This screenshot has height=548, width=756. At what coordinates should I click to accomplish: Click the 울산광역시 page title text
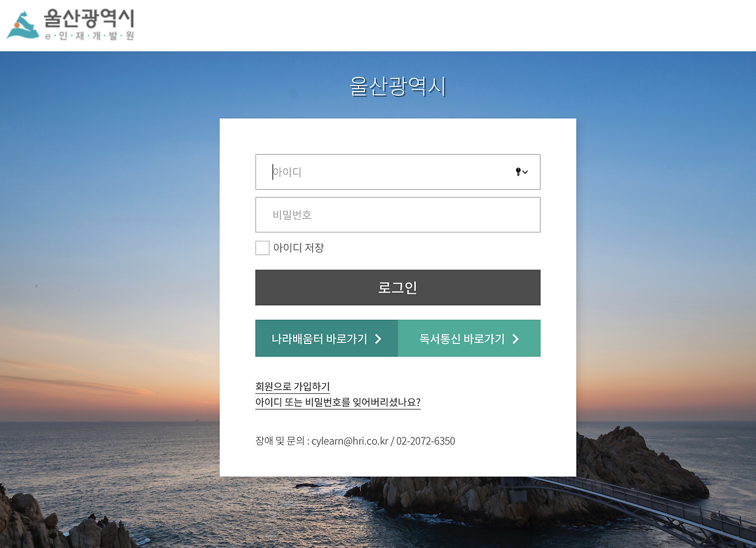click(x=397, y=86)
